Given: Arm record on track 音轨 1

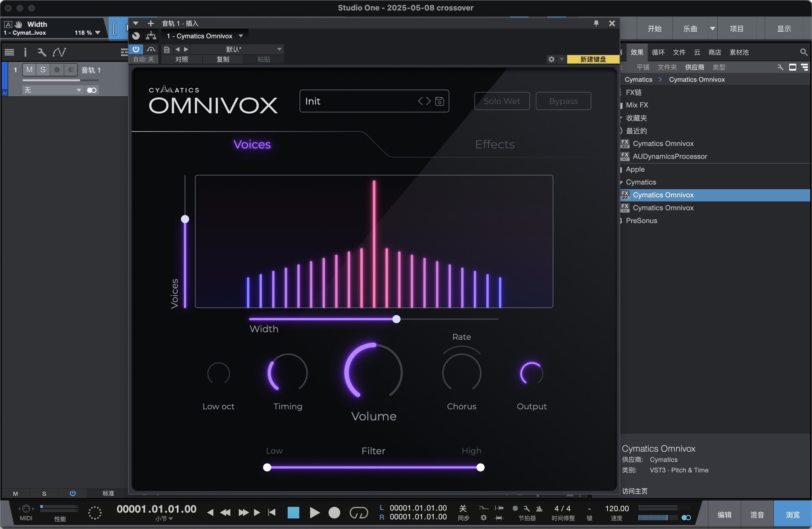Looking at the screenshot, I should [x=57, y=70].
